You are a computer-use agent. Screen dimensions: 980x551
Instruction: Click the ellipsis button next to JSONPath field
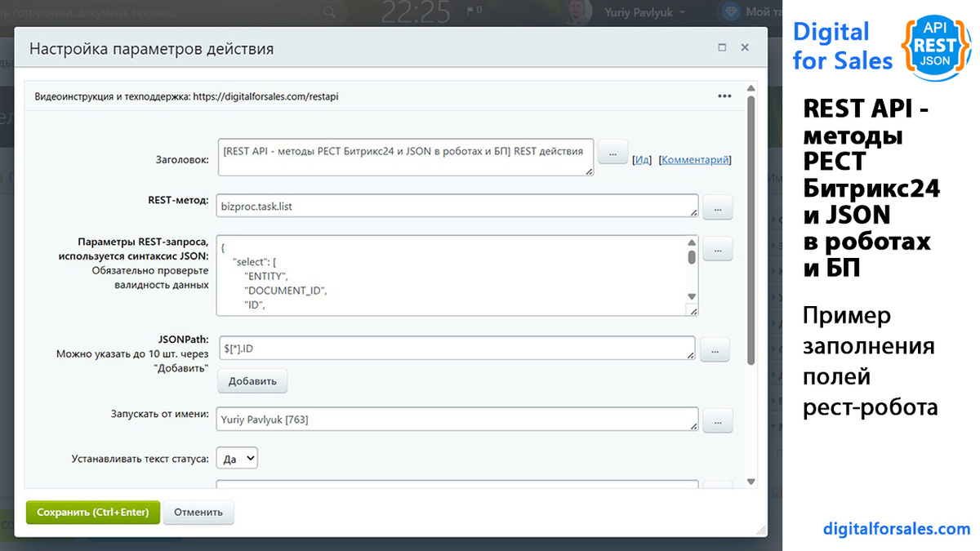(715, 349)
